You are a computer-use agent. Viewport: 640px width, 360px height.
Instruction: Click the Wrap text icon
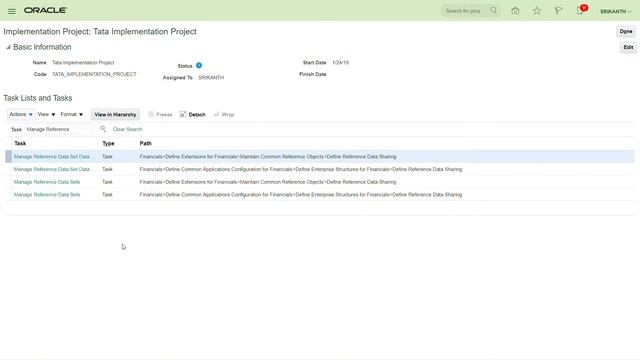point(216,114)
